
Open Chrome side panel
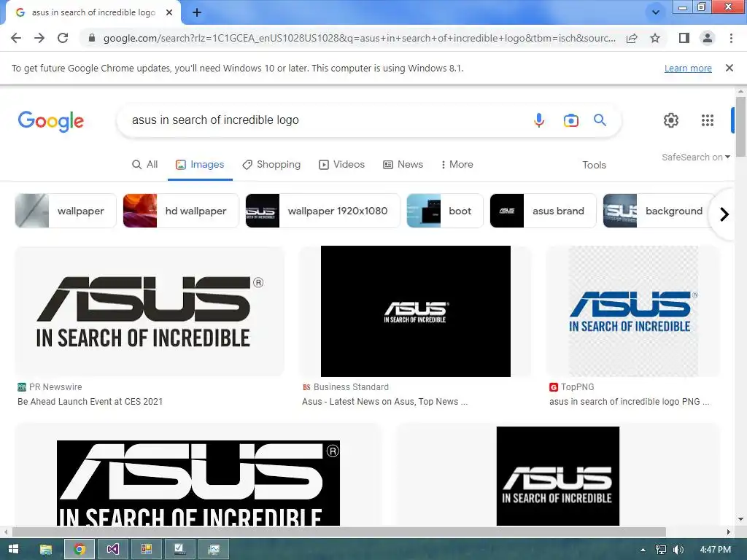click(x=684, y=38)
